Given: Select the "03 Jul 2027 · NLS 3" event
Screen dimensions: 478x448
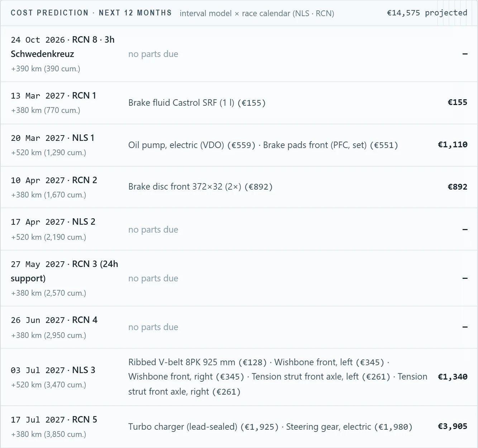Looking at the screenshot, I should [x=53, y=370].
